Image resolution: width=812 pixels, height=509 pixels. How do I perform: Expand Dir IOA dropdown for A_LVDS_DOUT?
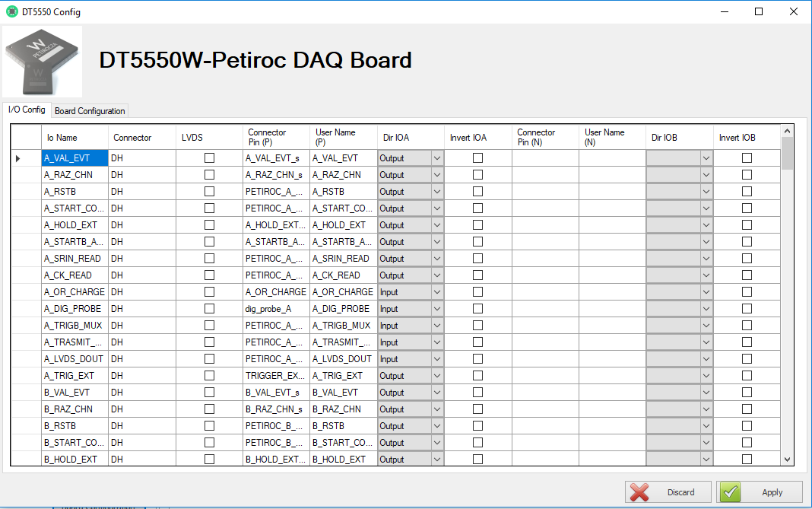pos(437,358)
